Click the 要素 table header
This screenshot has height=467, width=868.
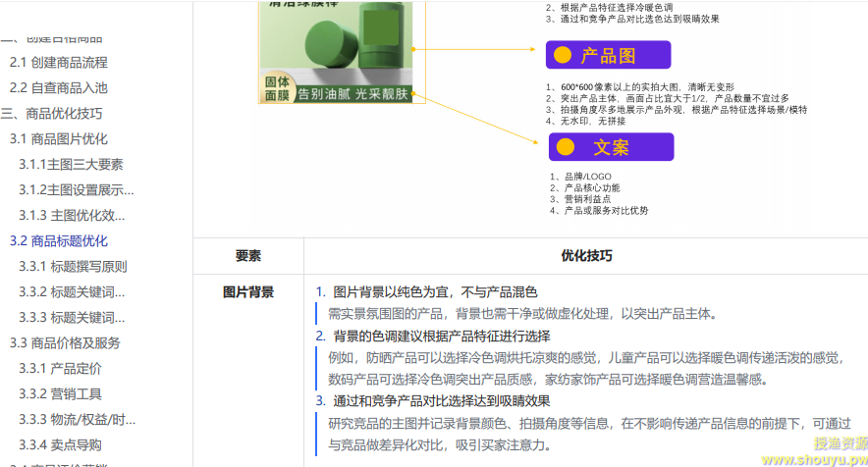click(x=248, y=256)
